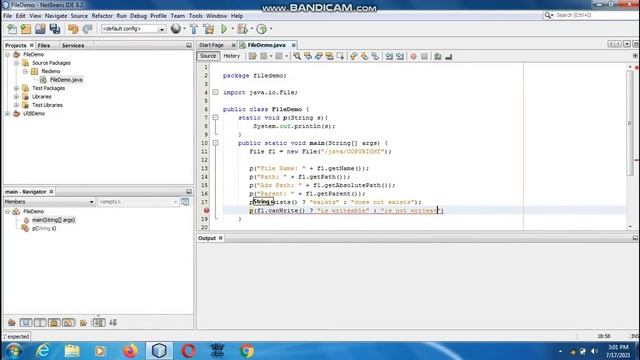The image size is (640, 360).
Task: Click the Find Selection magnifier icon
Action: pyautogui.click(x=297, y=56)
